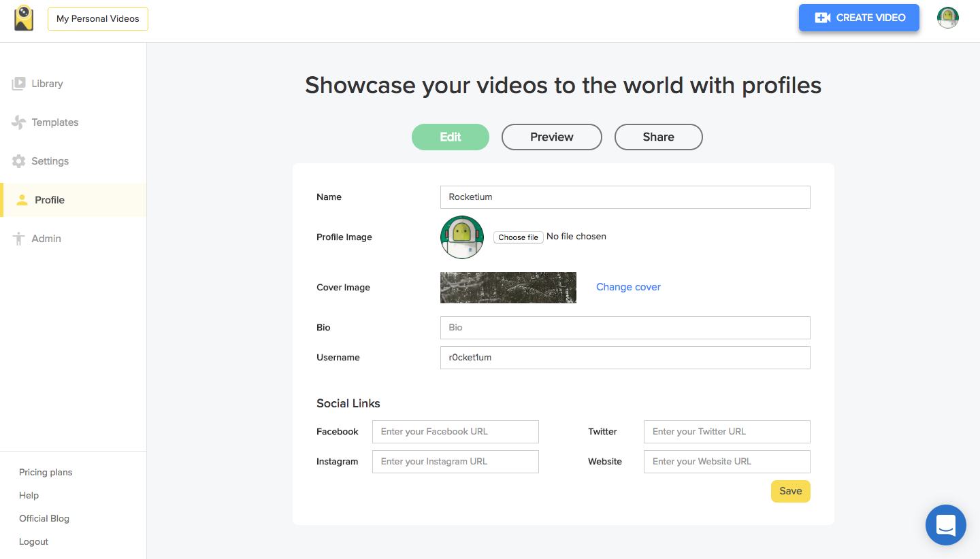
Task: Open My Personal Videos workspace selector
Action: (98, 19)
